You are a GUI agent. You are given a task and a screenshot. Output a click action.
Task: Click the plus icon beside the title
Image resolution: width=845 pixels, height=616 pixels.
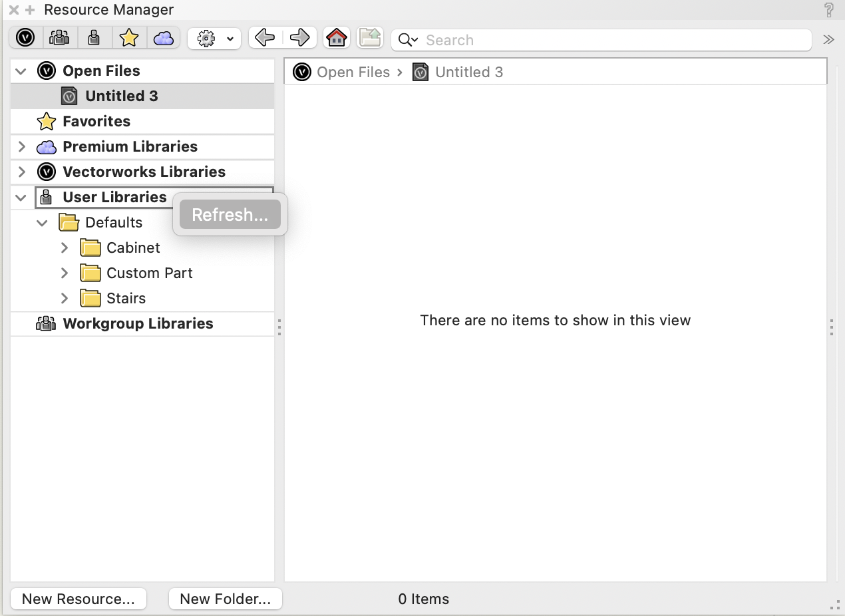(30, 10)
